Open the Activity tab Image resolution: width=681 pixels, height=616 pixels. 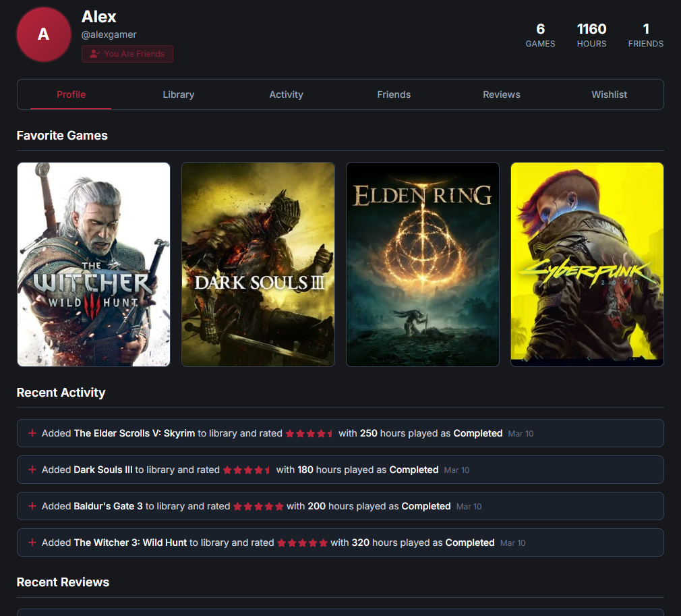click(x=286, y=94)
